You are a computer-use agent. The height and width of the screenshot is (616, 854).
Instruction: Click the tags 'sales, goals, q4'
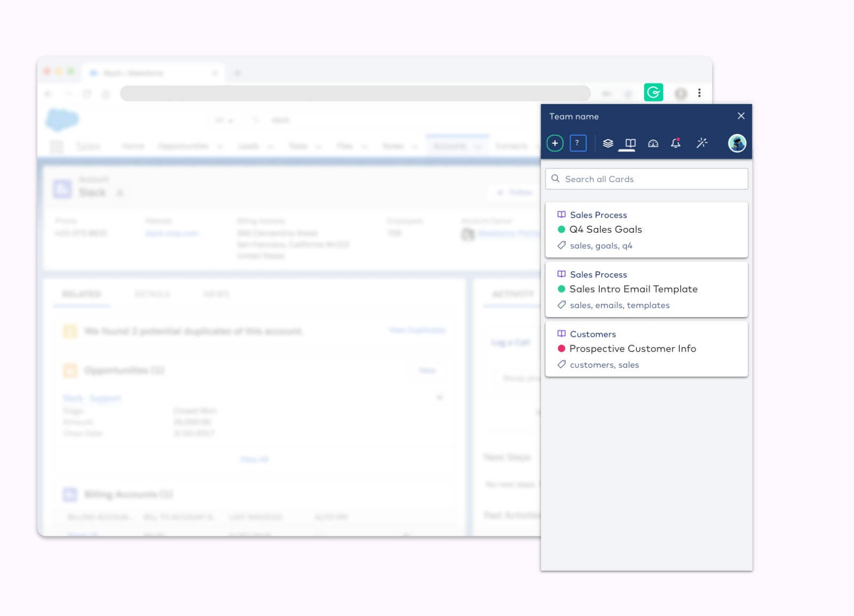pos(601,246)
